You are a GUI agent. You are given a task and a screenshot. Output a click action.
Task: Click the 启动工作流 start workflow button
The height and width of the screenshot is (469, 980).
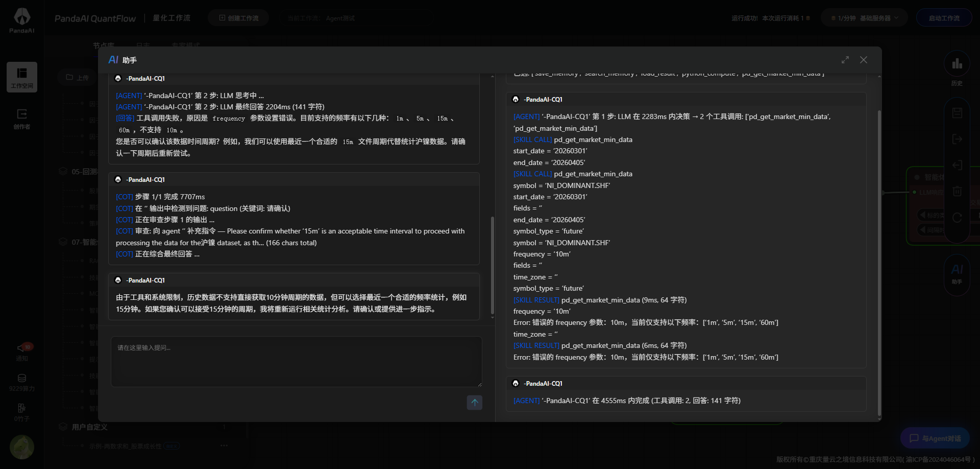click(x=944, y=18)
